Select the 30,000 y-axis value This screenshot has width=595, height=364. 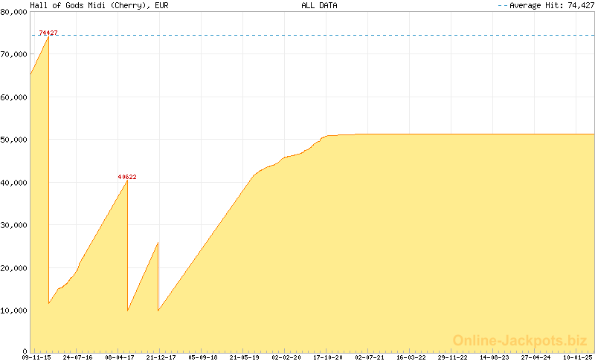coord(15,225)
